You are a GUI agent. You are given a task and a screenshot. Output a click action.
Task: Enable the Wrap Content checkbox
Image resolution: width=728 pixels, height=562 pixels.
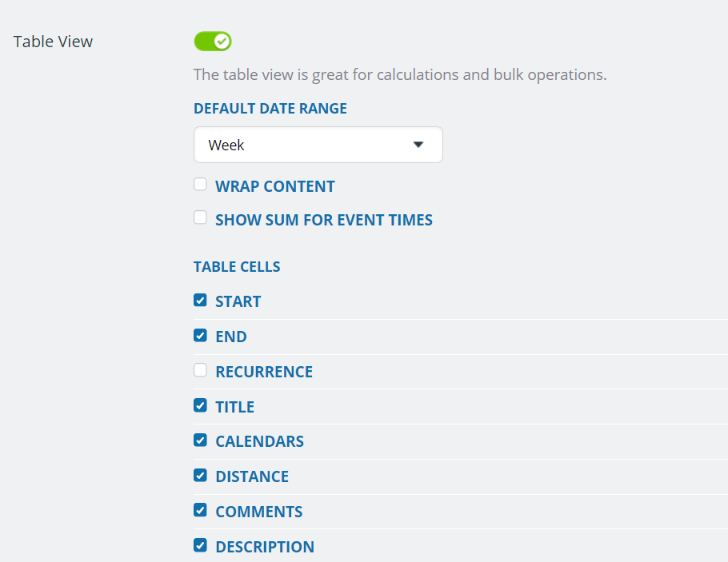200,184
